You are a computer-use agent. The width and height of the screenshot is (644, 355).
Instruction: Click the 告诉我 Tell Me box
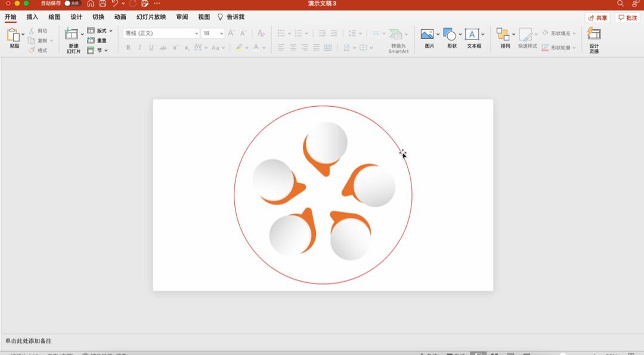[x=231, y=17]
